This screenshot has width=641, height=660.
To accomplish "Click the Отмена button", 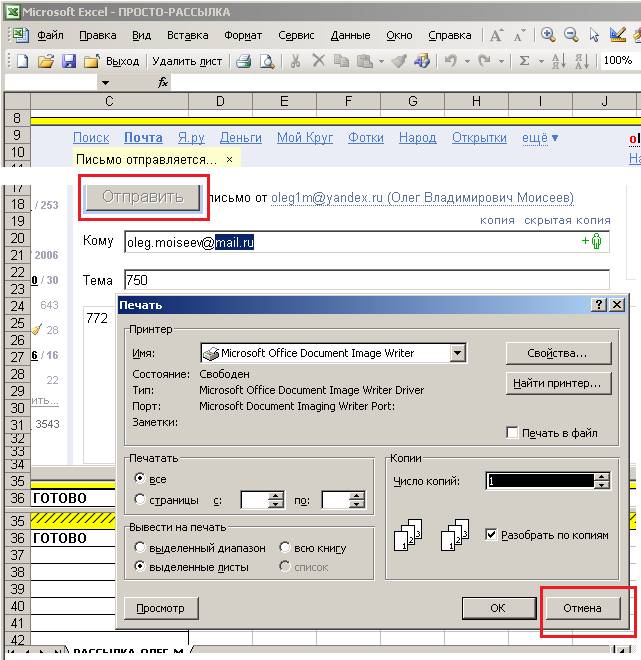I will pos(582,608).
